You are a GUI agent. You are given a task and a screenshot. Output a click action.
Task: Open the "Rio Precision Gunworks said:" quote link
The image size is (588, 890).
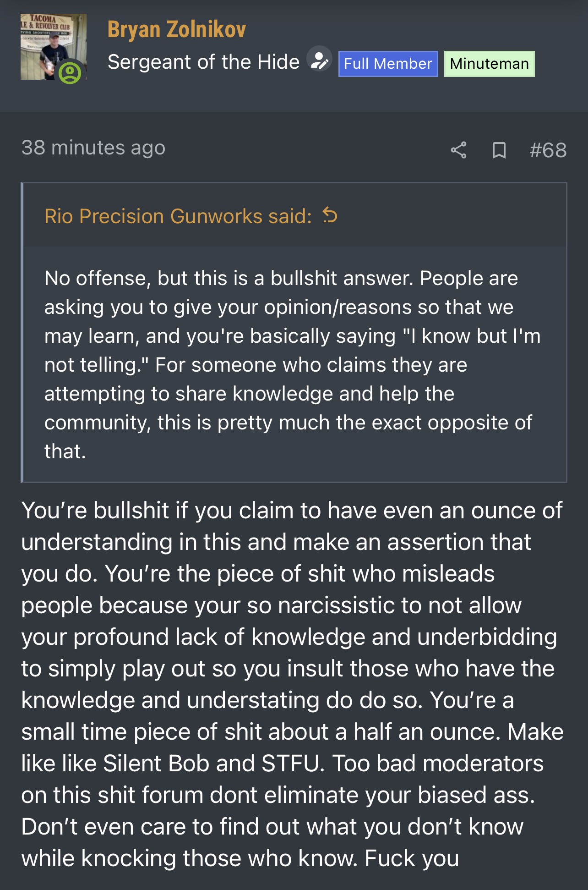point(178,216)
